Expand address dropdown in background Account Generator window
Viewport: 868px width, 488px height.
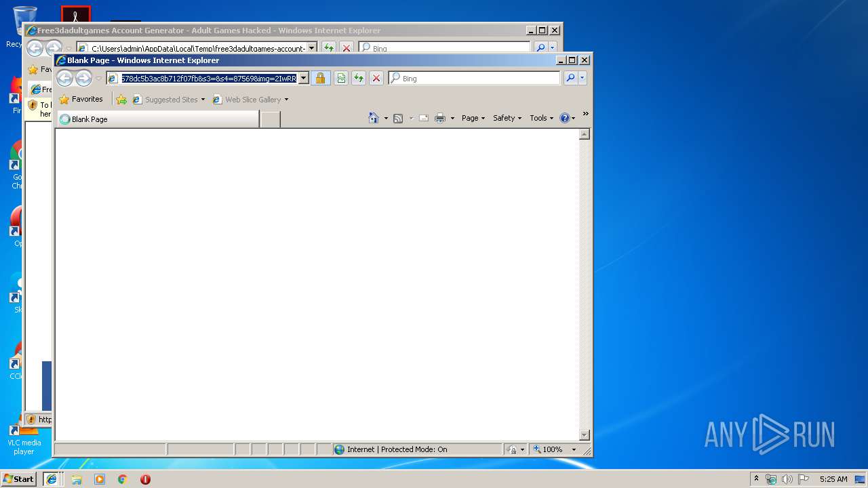(312, 48)
